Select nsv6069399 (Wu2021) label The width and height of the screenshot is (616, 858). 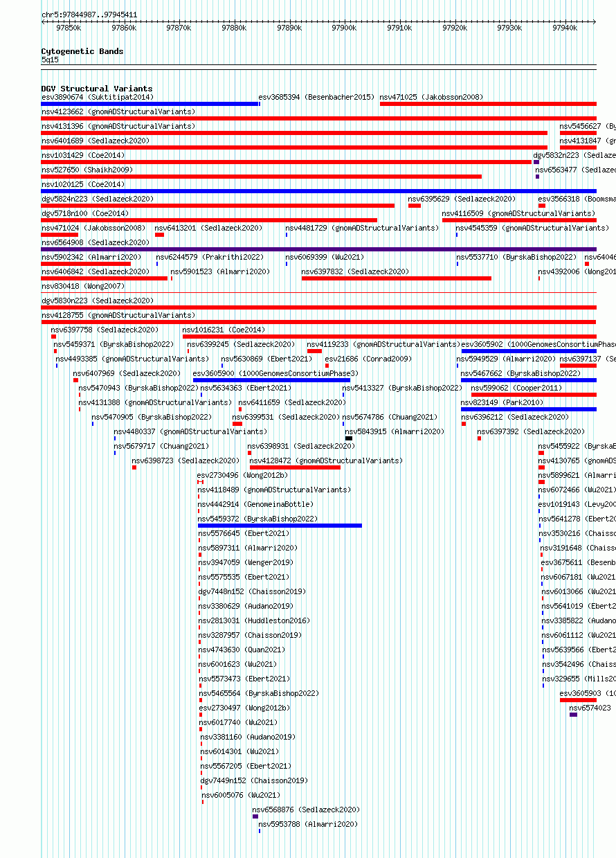[325, 257]
